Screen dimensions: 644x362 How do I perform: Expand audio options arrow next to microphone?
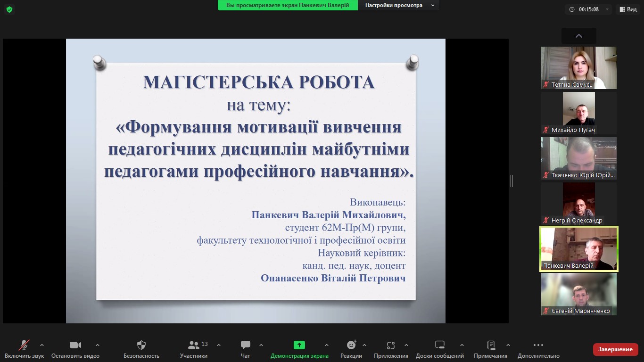(x=42, y=345)
